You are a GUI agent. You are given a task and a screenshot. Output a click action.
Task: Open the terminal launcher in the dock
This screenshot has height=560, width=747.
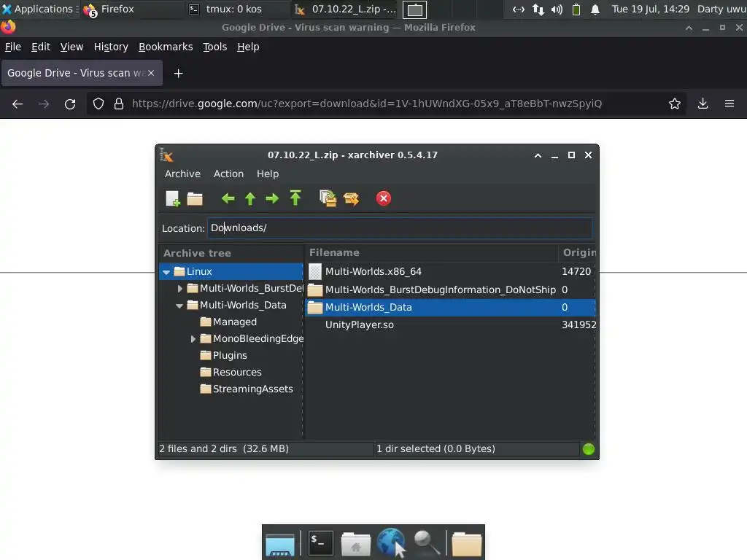click(x=321, y=542)
